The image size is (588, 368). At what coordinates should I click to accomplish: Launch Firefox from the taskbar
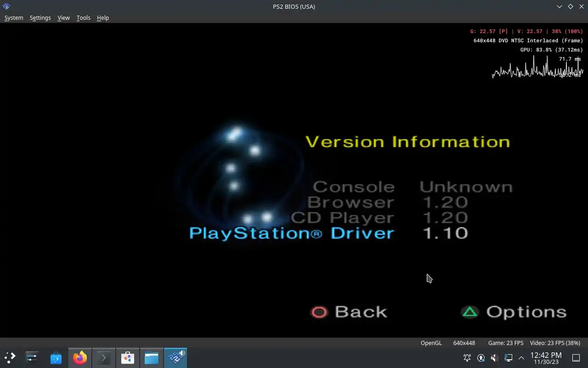click(x=80, y=357)
